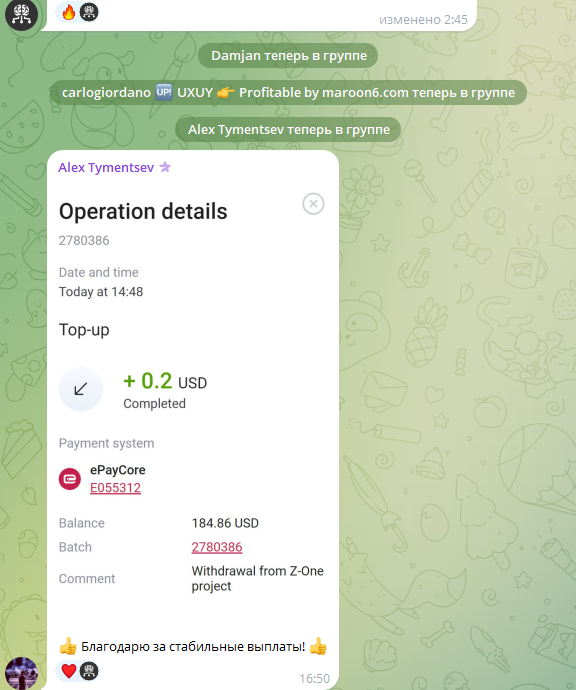Close the Operation details card with X
Screen dimensions: 576x690
coord(313,204)
